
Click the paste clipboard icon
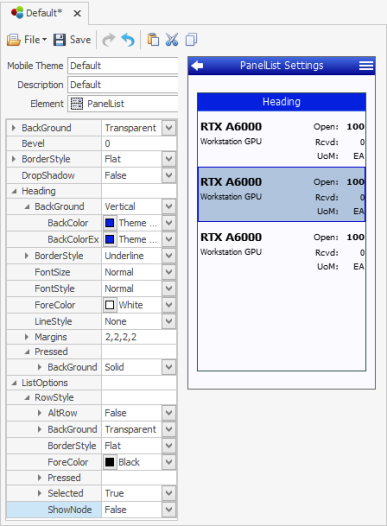[x=153, y=40]
